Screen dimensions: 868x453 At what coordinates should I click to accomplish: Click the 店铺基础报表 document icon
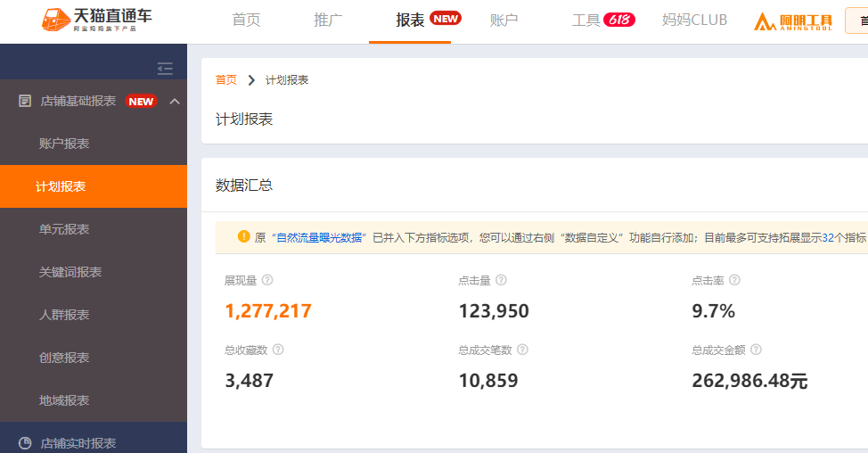pyautogui.click(x=25, y=101)
